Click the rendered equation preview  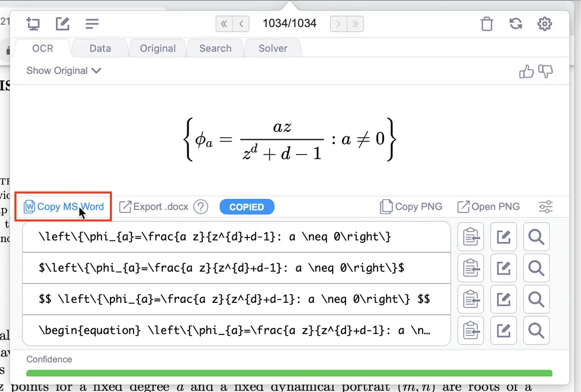pos(289,140)
